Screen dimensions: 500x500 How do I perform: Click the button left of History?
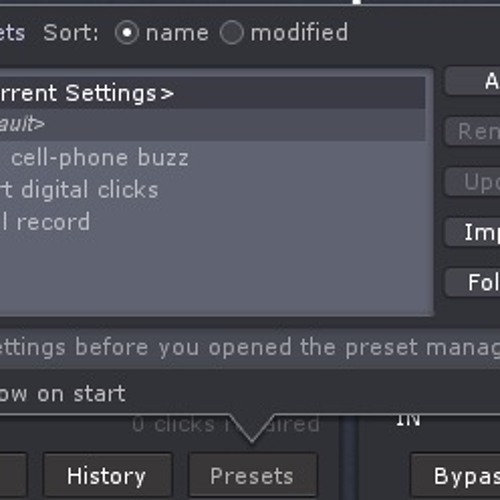point(13,475)
